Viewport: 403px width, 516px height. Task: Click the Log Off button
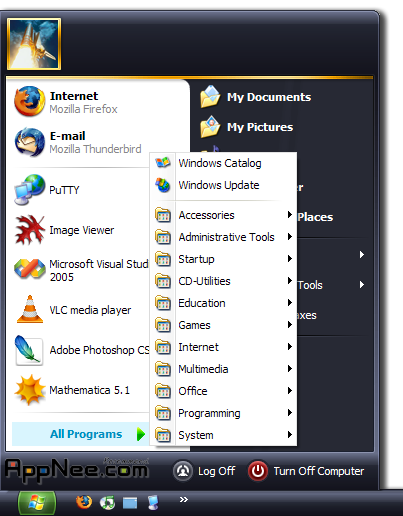[204, 471]
